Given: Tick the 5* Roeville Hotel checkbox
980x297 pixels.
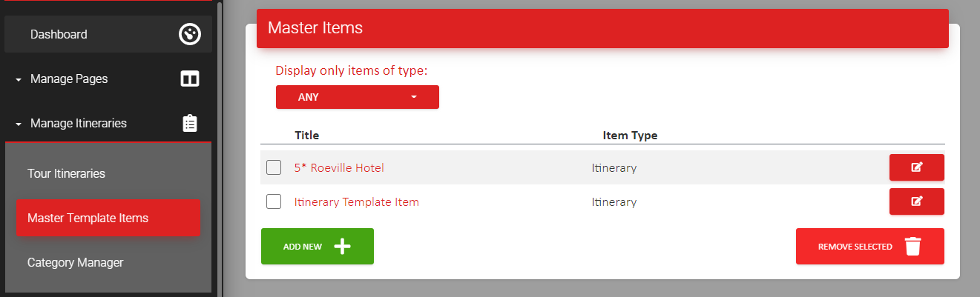Looking at the screenshot, I should click(274, 167).
